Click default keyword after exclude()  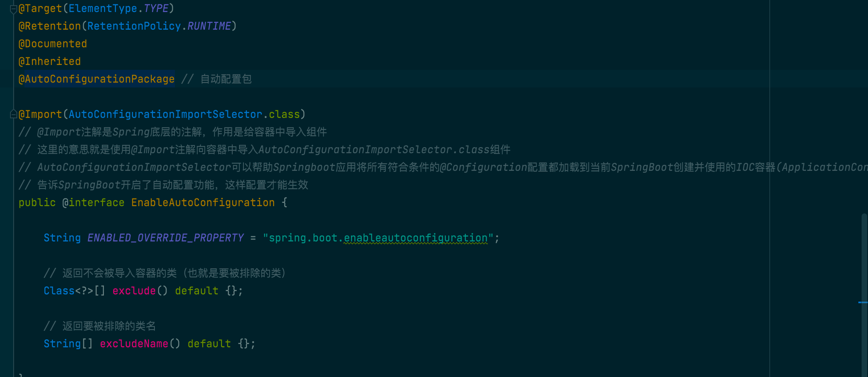pos(197,291)
